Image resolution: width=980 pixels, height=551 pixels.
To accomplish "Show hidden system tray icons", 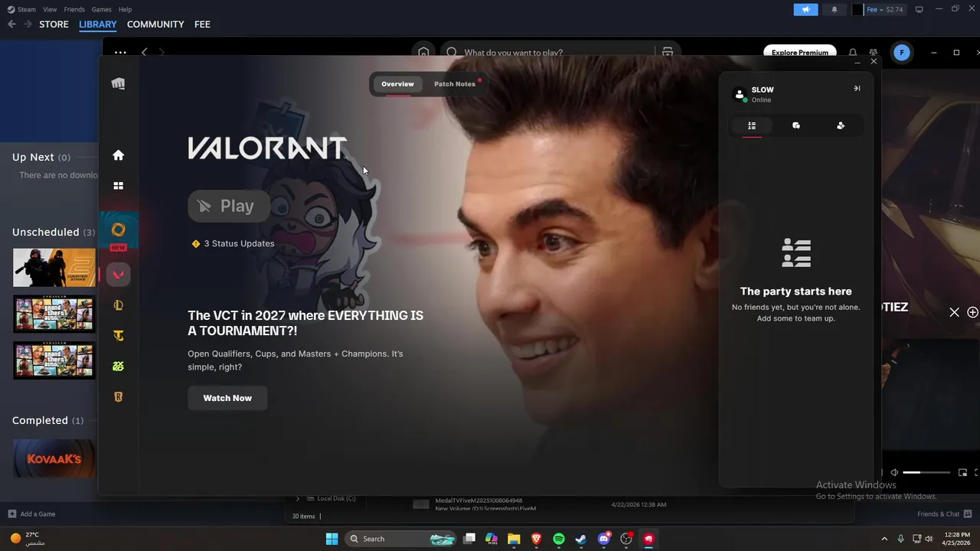I will (884, 539).
